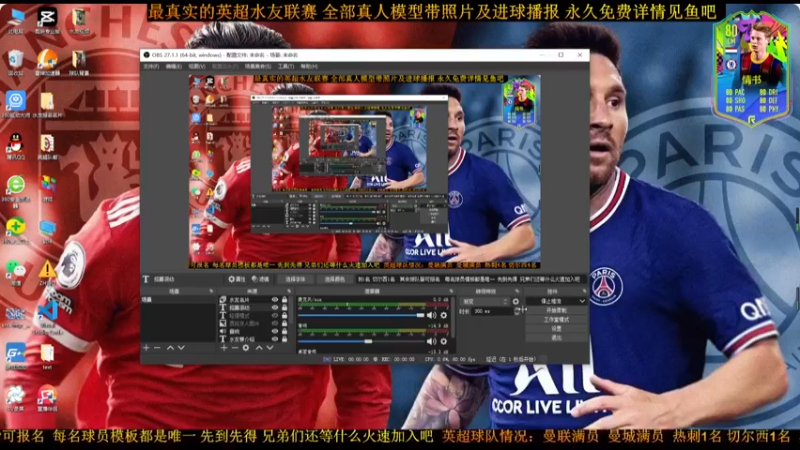Toggle lock on selected text source row

pyautogui.click(x=285, y=308)
